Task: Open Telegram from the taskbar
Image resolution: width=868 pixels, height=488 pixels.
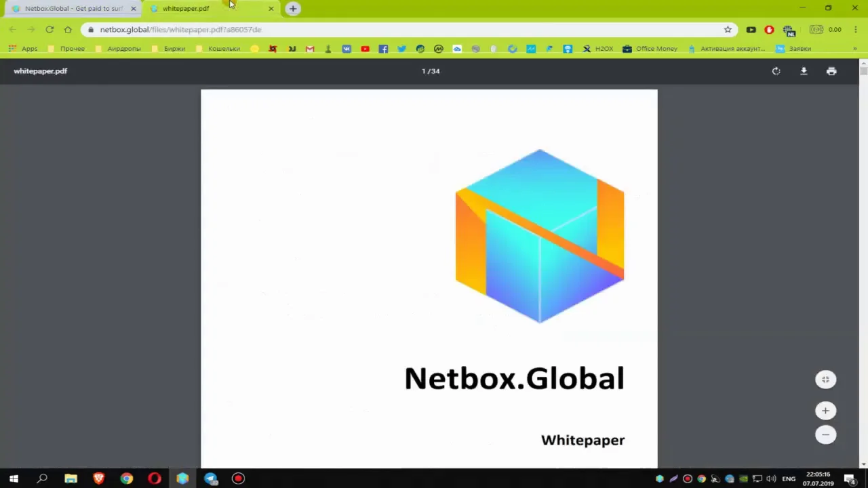Action: click(210, 479)
